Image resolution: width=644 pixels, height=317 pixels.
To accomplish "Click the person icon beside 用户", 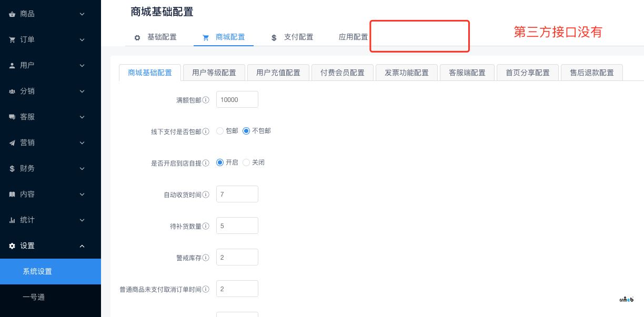I will [12, 66].
